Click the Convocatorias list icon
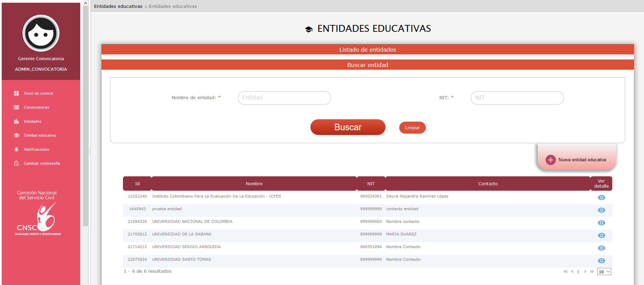 16,107
